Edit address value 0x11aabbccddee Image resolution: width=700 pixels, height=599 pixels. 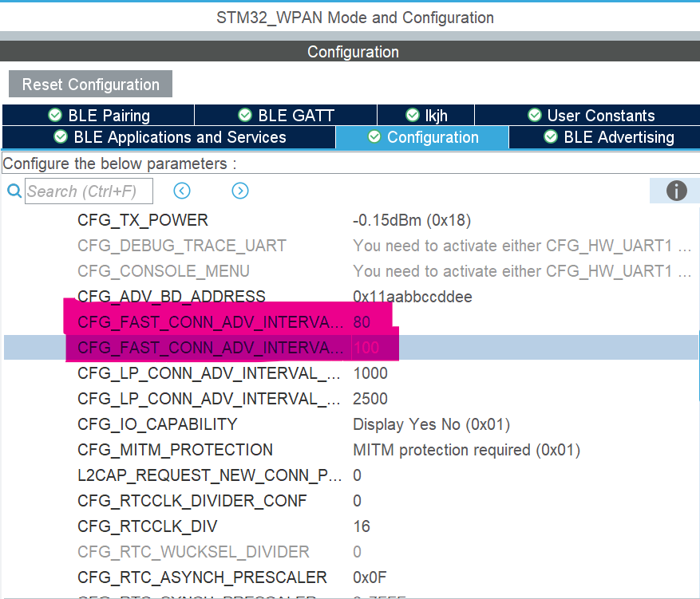coord(412,297)
